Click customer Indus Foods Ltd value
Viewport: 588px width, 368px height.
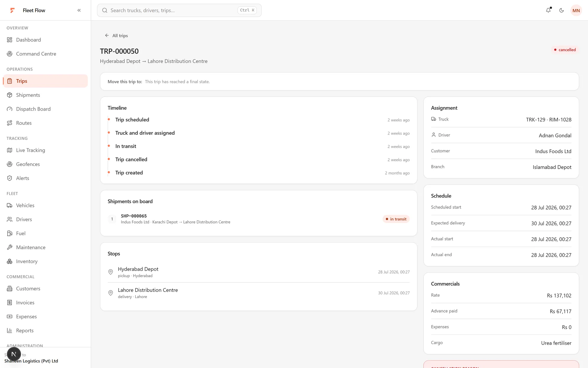[553, 151]
